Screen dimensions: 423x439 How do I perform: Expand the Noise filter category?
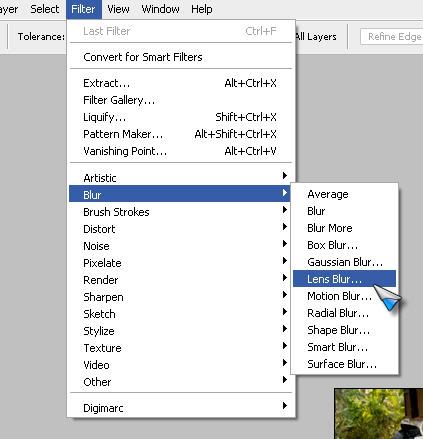click(180, 246)
